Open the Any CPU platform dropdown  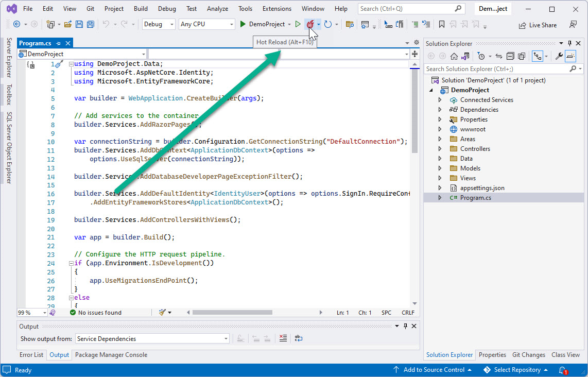pos(206,24)
